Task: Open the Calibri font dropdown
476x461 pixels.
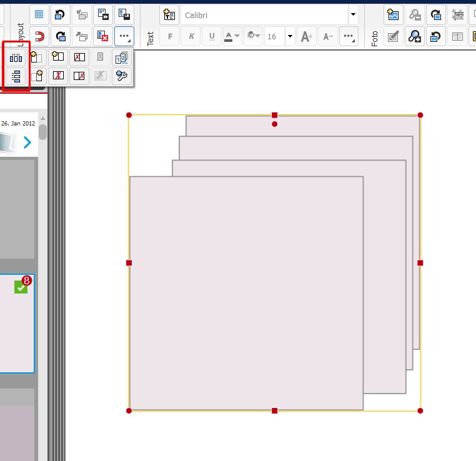Action: pyautogui.click(x=353, y=14)
